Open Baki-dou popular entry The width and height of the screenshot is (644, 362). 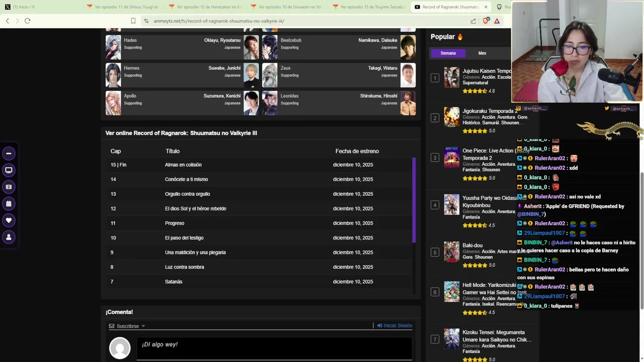[x=472, y=245]
